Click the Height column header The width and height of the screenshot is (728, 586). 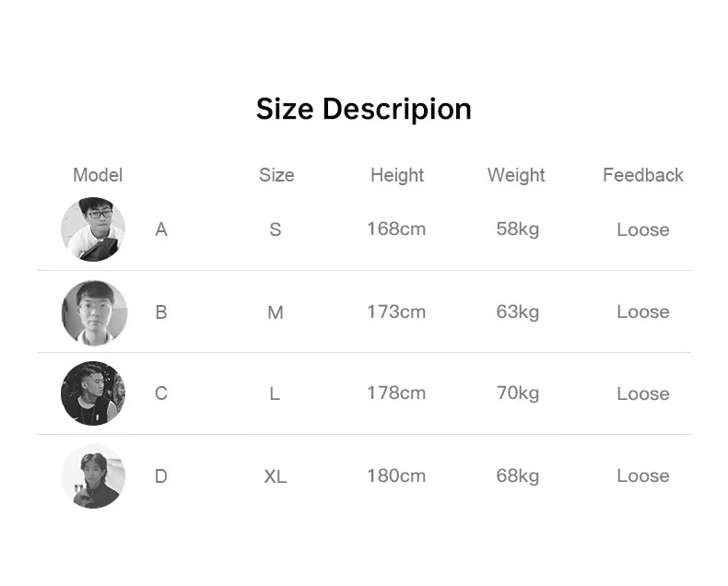pos(397,175)
